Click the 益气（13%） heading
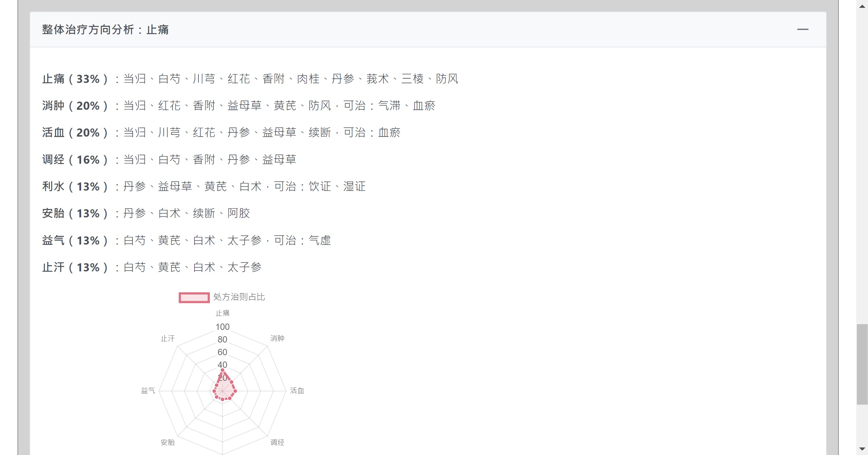 click(x=75, y=240)
